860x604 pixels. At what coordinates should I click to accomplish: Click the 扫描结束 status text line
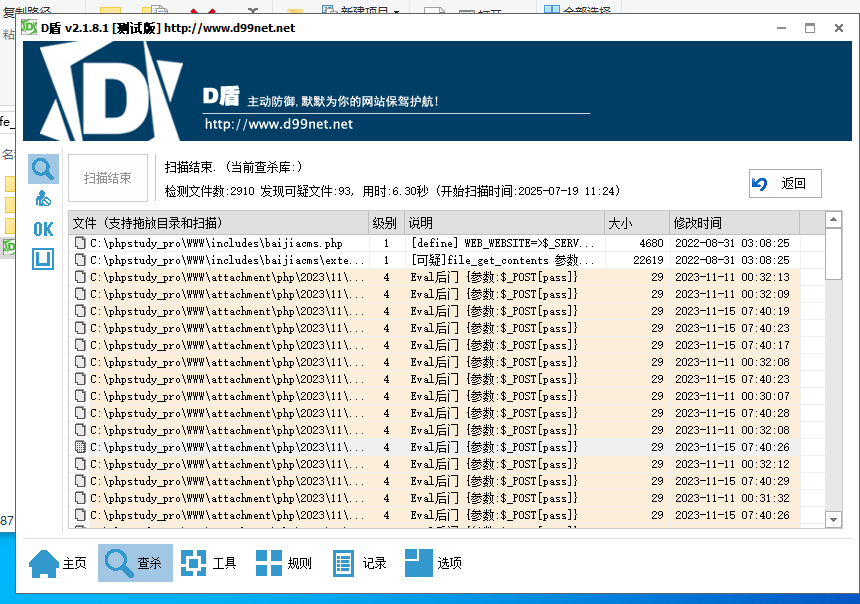[233, 167]
